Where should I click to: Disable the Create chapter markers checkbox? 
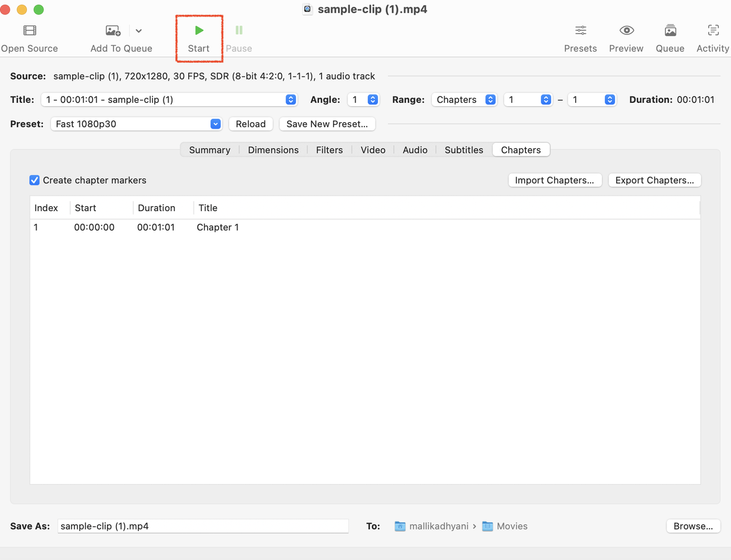[x=34, y=180]
